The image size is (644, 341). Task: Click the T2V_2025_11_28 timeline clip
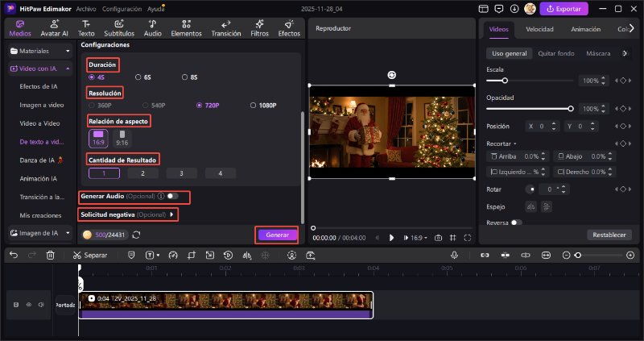pyautogui.click(x=225, y=305)
